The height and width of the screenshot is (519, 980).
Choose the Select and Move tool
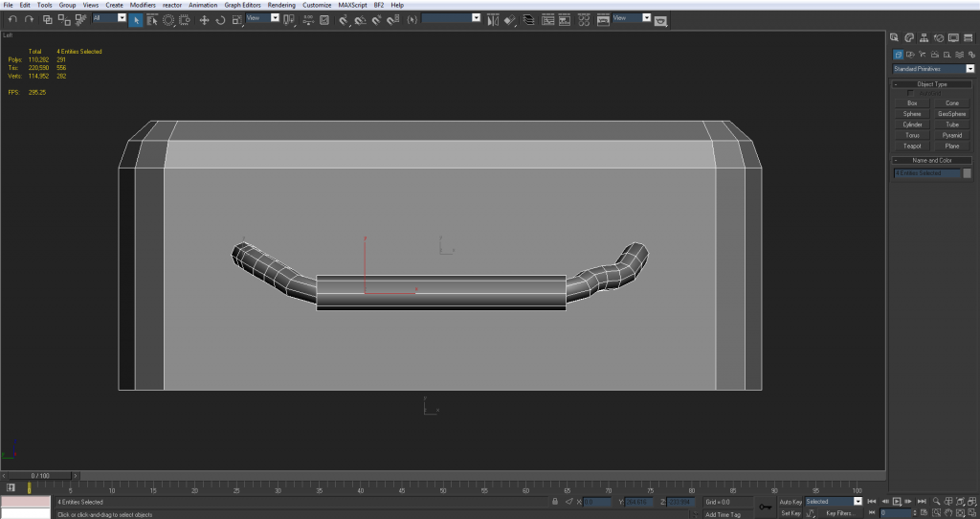click(204, 19)
